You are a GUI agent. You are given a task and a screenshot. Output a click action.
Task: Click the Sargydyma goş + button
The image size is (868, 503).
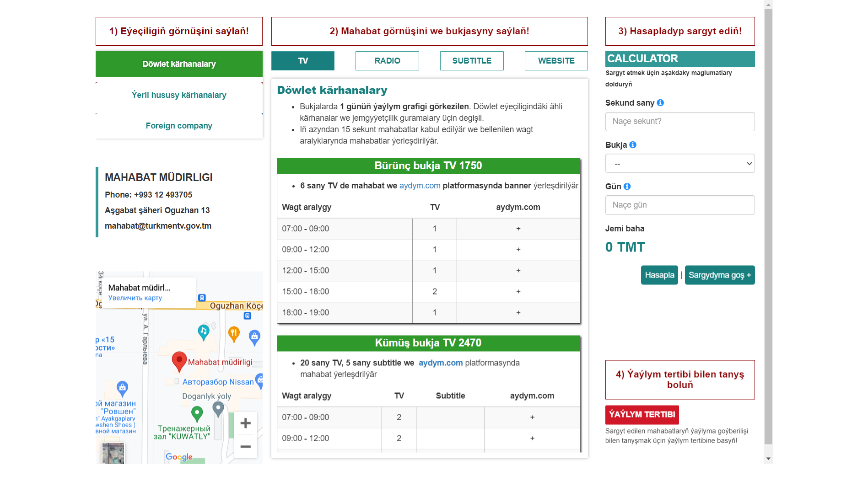tap(719, 275)
